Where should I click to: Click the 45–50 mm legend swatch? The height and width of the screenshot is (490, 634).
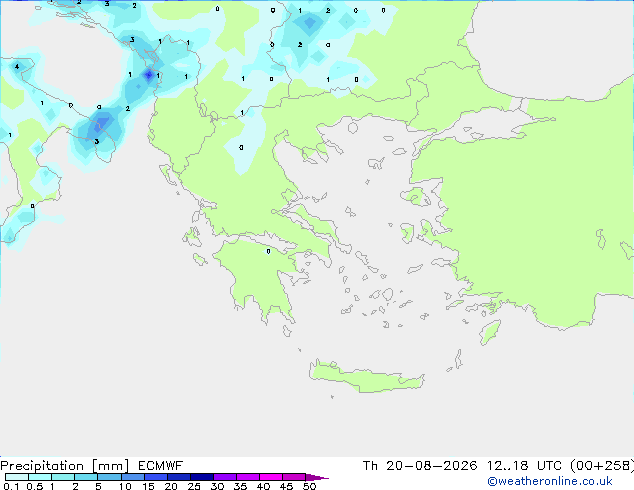click(294, 477)
